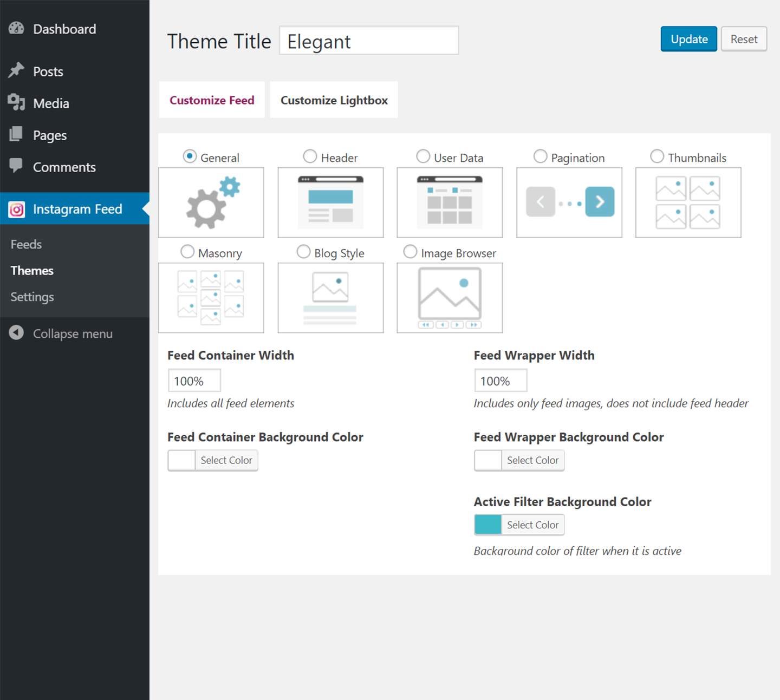Viewport: 780px width, 700px height.
Task: Click the Blog Style layout icon
Action: tap(330, 298)
